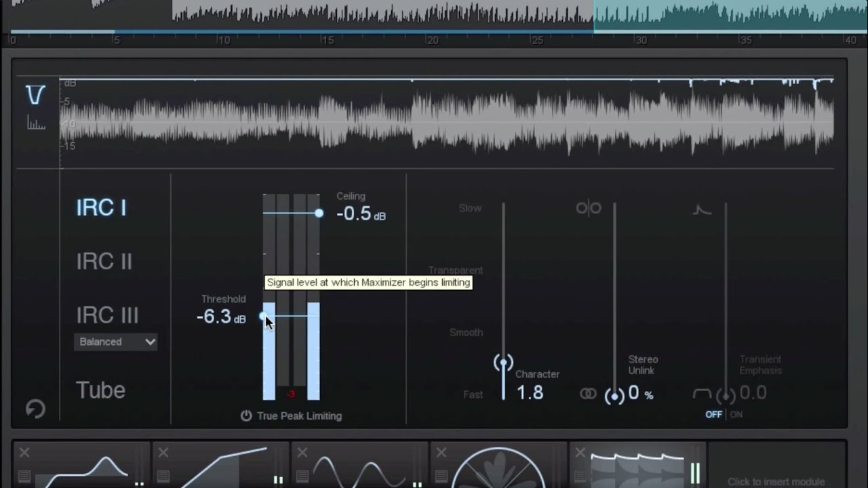The image size is (868, 488).
Task: Click the Stereo Unlink 0 % value
Action: pos(640,393)
